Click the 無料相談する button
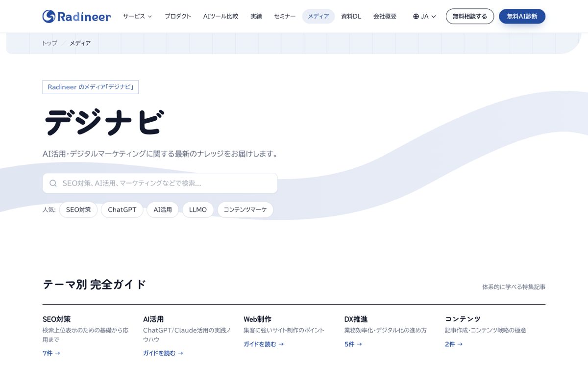The width and height of the screenshot is (588, 368). coord(470,16)
